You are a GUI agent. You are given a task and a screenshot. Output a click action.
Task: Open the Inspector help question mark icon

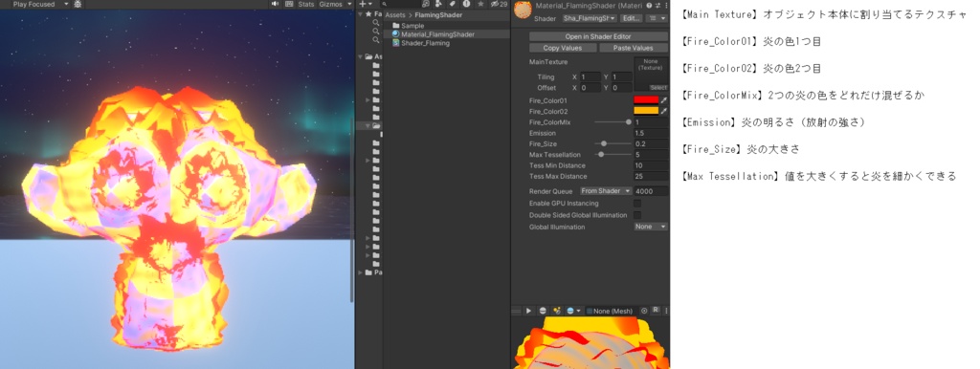click(649, 5)
